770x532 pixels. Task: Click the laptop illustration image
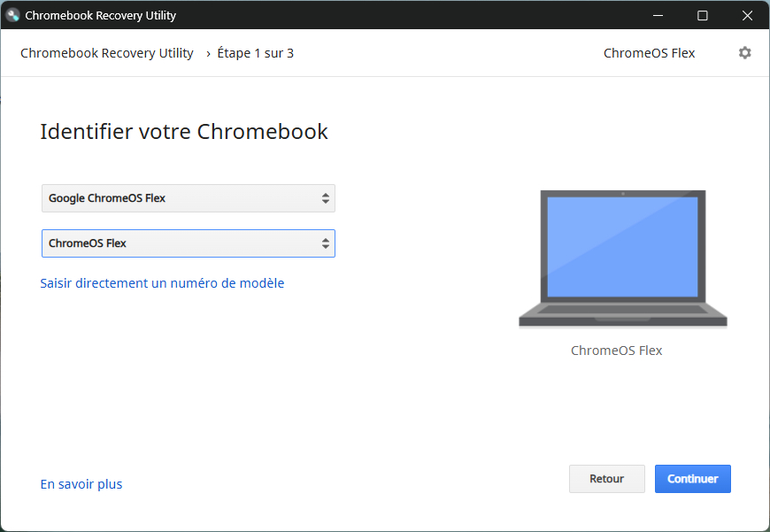click(622, 258)
